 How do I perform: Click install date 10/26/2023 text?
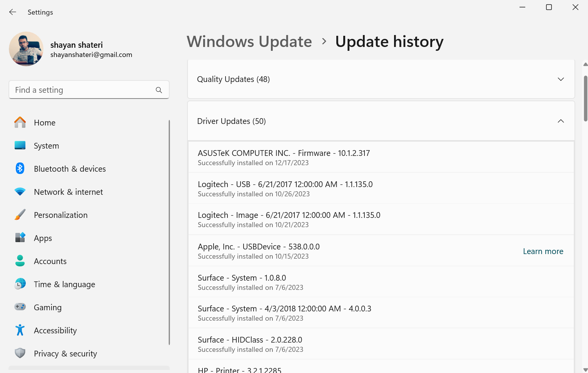pyautogui.click(x=292, y=194)
